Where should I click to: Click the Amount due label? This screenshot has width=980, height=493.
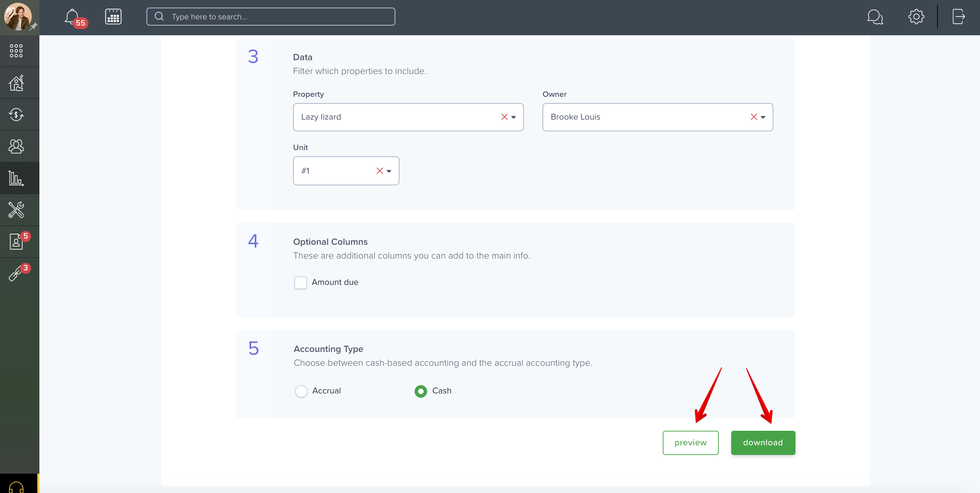coord(335,282)
